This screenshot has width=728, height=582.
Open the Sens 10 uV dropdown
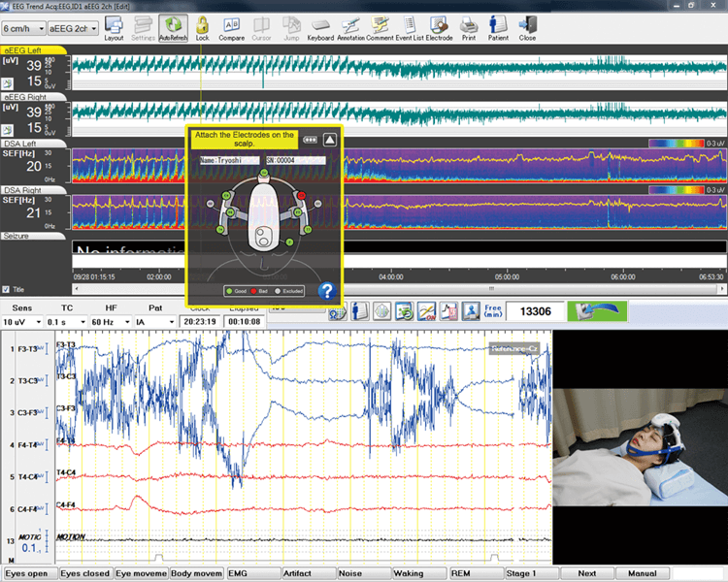[21, 322]
